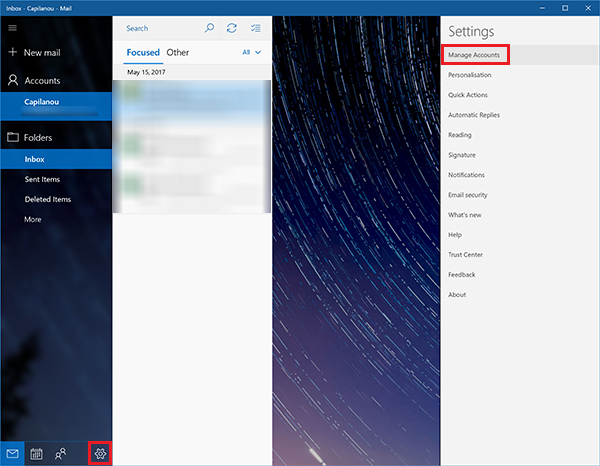Sync this view with refresh icon
600x466 pixels.
pos(232,28)
